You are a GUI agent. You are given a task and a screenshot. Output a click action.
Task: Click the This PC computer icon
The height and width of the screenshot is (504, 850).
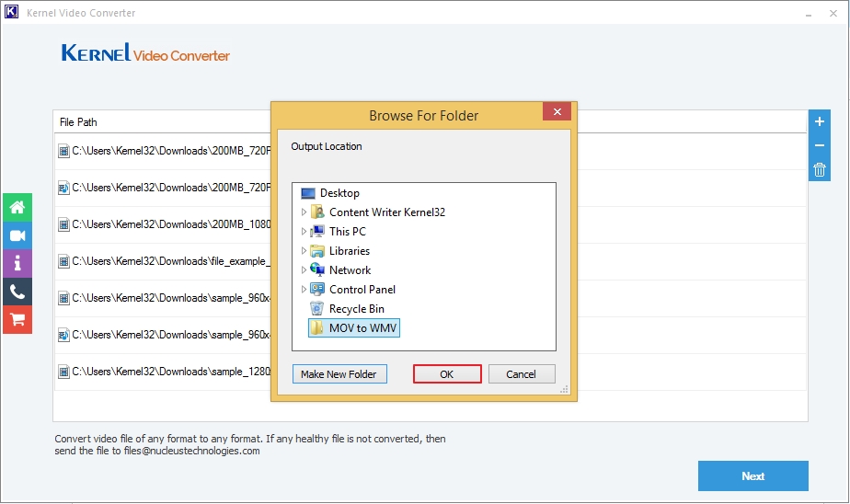click(317, 232)
